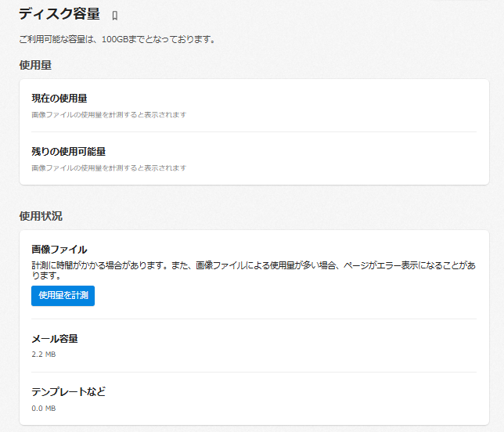Viewport: 504px width, 432px height.
Task: Click the 2.2 MB mail usage value
Action: (44, 355)
